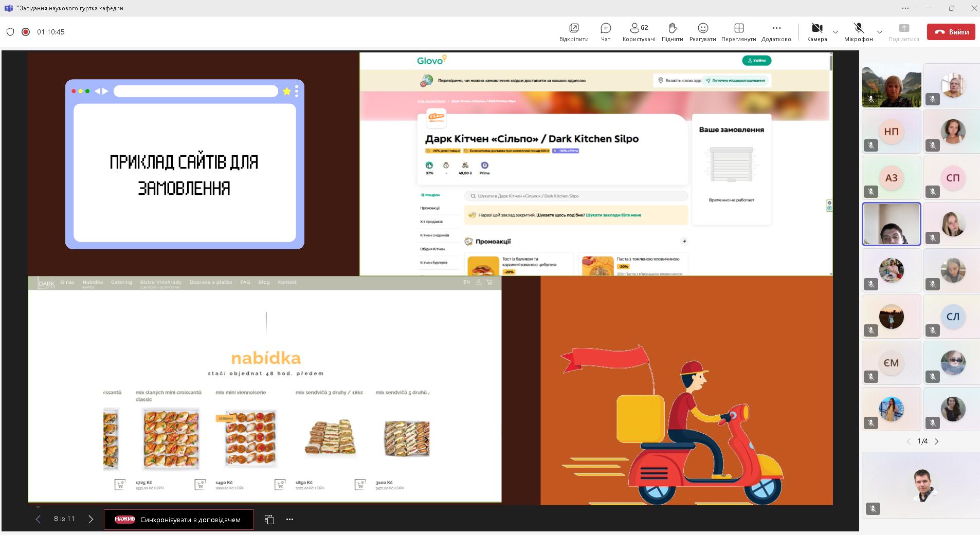Open slide options three-dot menu
The image size is (980, 535).
click(289, 519)
